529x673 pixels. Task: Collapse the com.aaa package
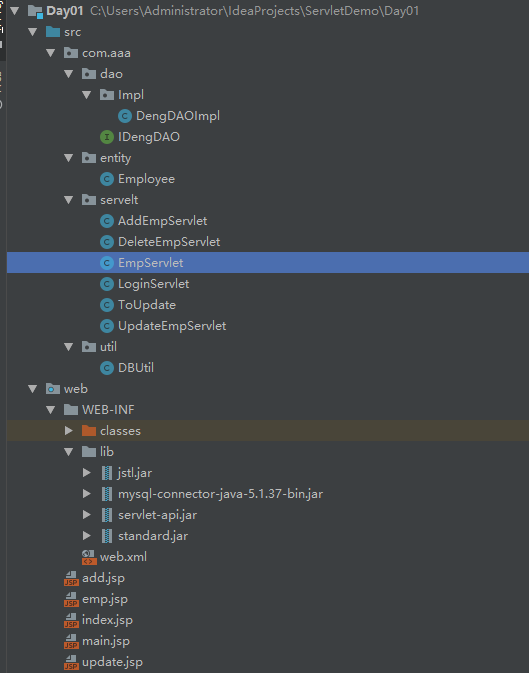pyautogui.click(x=51, y=53)
